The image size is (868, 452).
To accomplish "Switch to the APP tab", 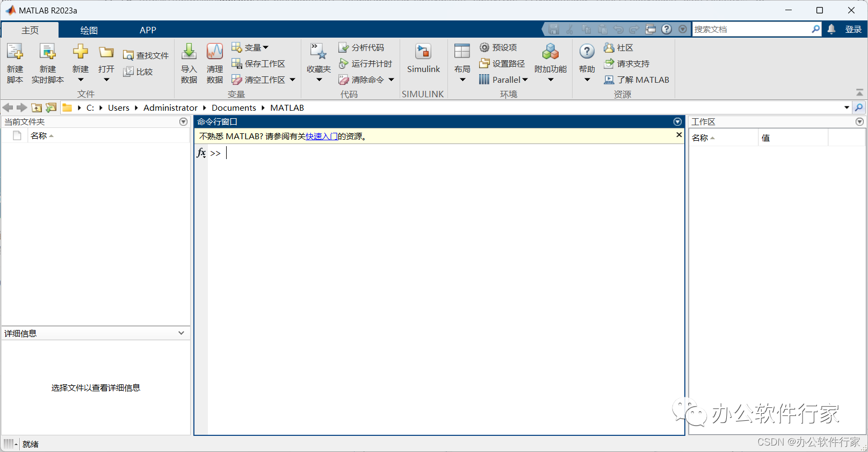I will [148, 30].
